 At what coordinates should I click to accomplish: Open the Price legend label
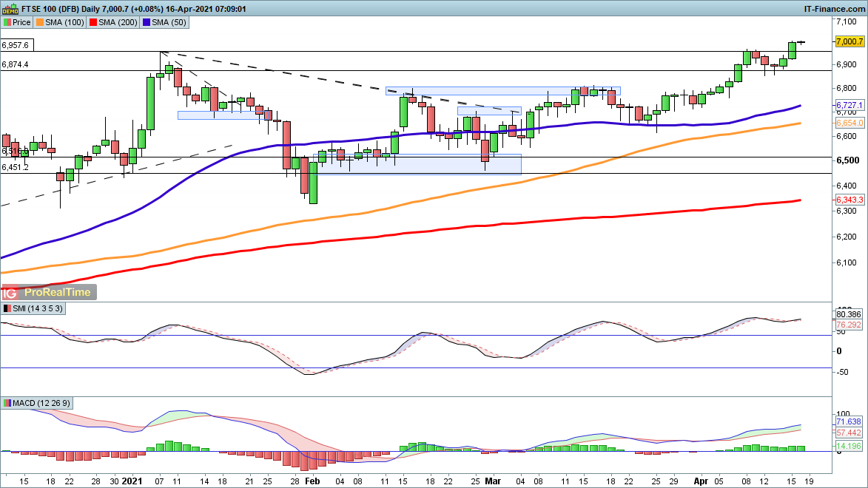(23, 23)
